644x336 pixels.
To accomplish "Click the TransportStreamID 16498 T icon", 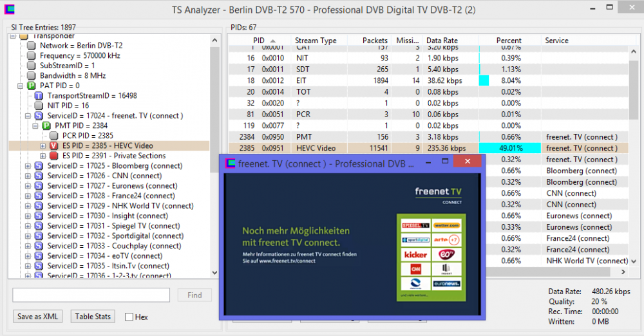I will (x=39, y=96).
